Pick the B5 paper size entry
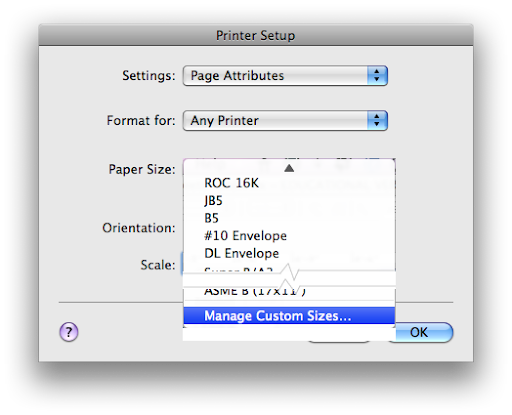512x415 pixels. pos(289,218)
